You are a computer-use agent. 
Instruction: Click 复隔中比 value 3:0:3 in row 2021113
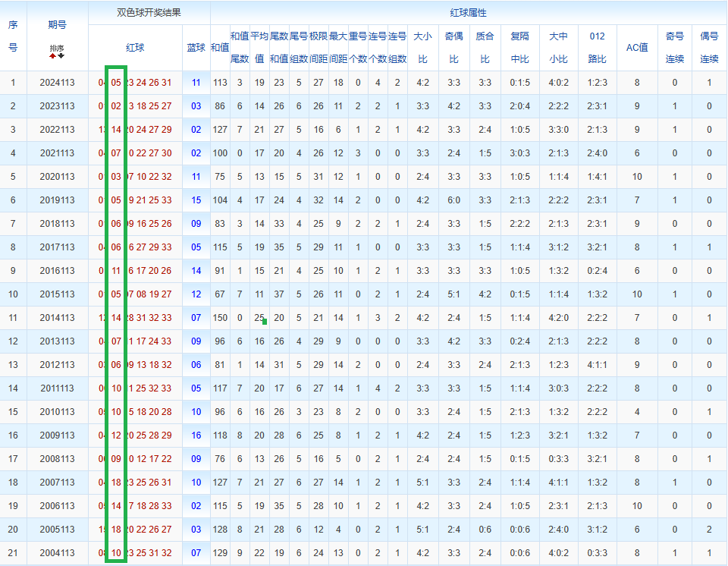(520, 153)
